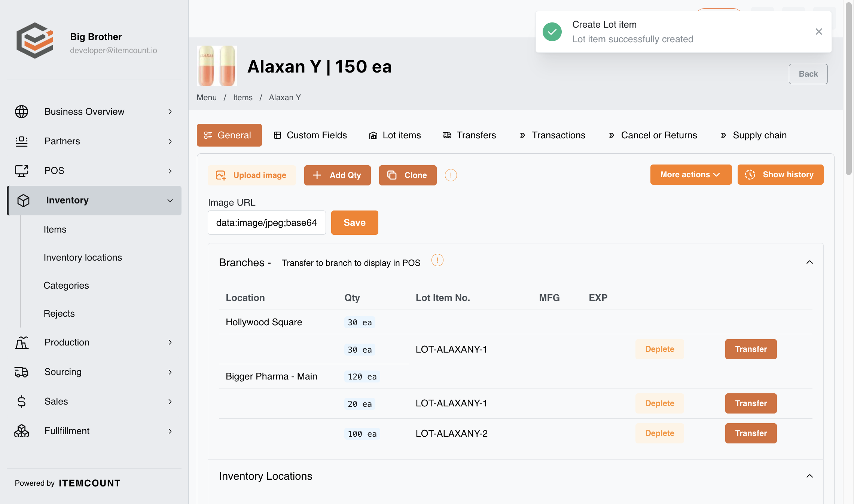The width and height of the screenshot is (854, 504).
Task: Dismiss the Create Lot item notification
Action: tap(818, 32)
